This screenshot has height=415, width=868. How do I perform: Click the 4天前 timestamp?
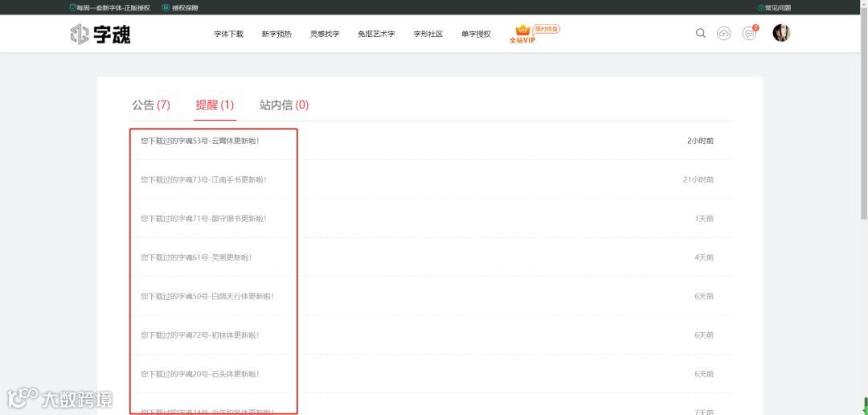pos(704,257)
